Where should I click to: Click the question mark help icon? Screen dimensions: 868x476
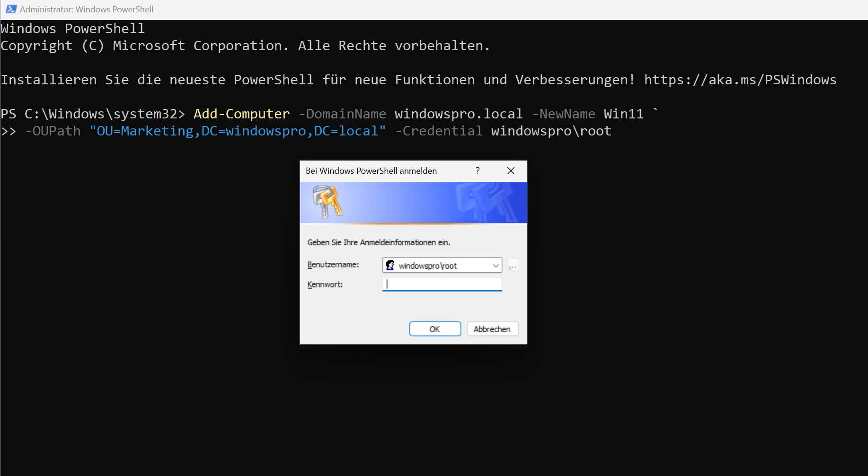[477, 171]
